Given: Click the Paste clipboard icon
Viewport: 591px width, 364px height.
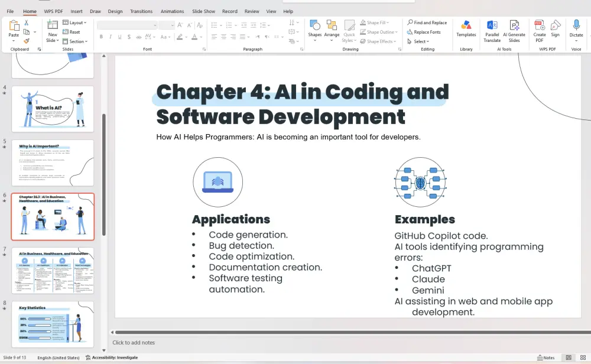Looking at the screenshot, I should pyautogui.click(x=14, y=25).
